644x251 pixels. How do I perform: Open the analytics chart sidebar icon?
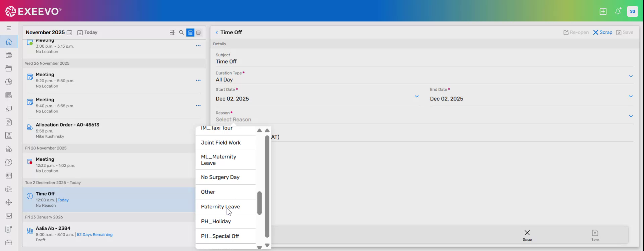click(9, 216)
